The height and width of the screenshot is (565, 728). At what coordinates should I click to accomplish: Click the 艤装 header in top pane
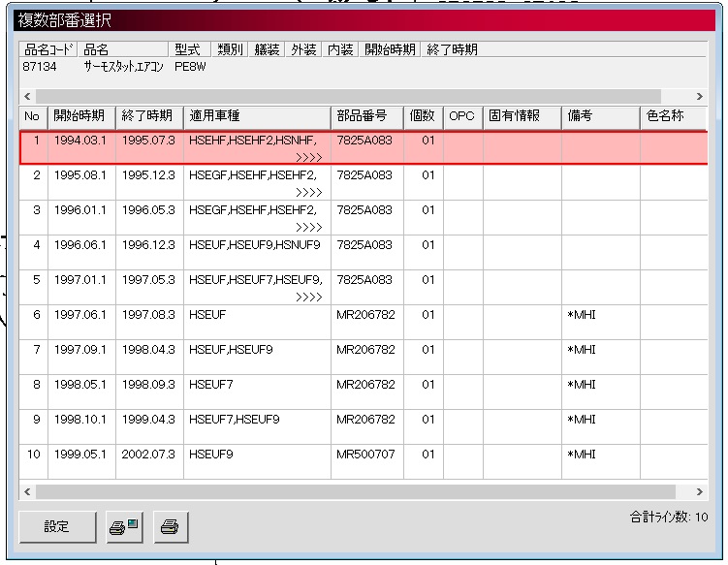267,49
